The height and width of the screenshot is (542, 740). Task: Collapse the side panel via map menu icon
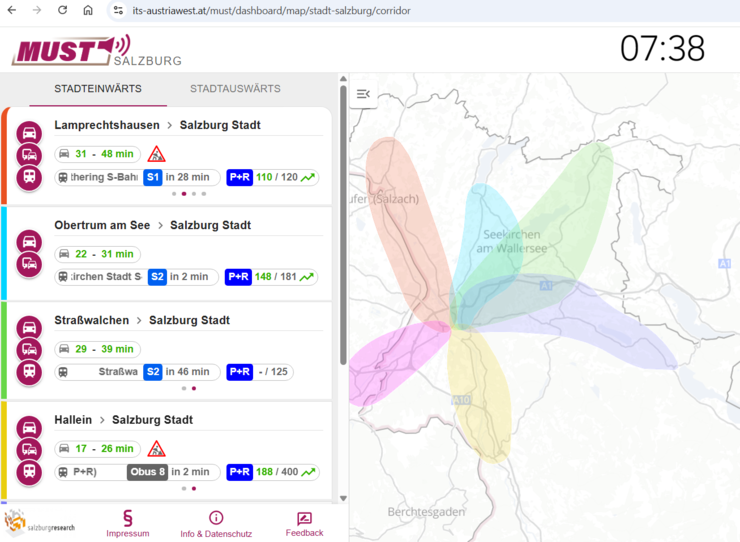point(363,94)
